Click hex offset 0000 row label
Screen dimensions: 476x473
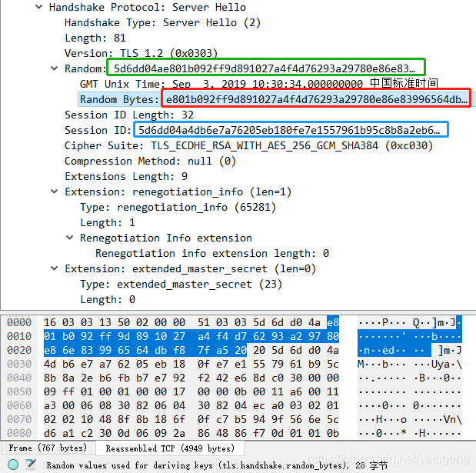(19, 322)
